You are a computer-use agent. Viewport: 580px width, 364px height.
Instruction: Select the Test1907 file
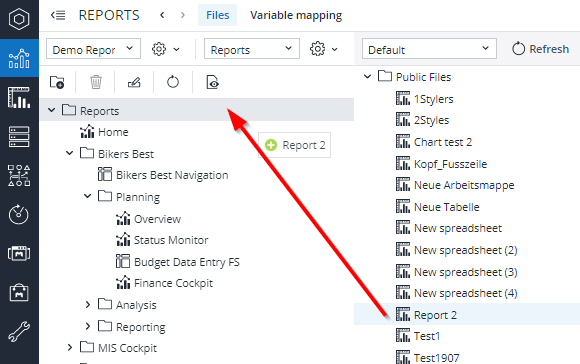pyautogui.click(x=436, y=358)
